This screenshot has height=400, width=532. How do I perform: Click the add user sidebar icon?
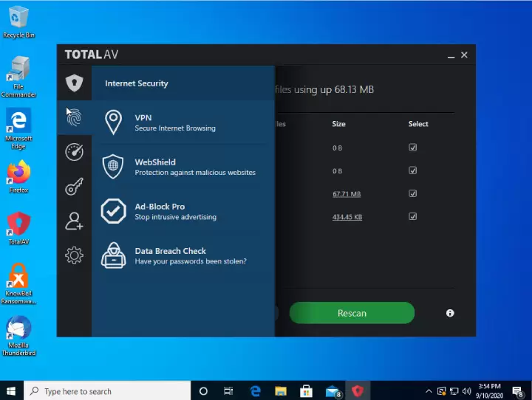[75, 221]
